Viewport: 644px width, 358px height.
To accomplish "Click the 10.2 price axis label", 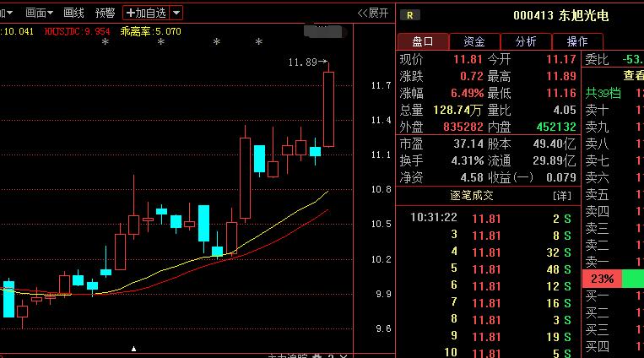I will click(381, 260).
